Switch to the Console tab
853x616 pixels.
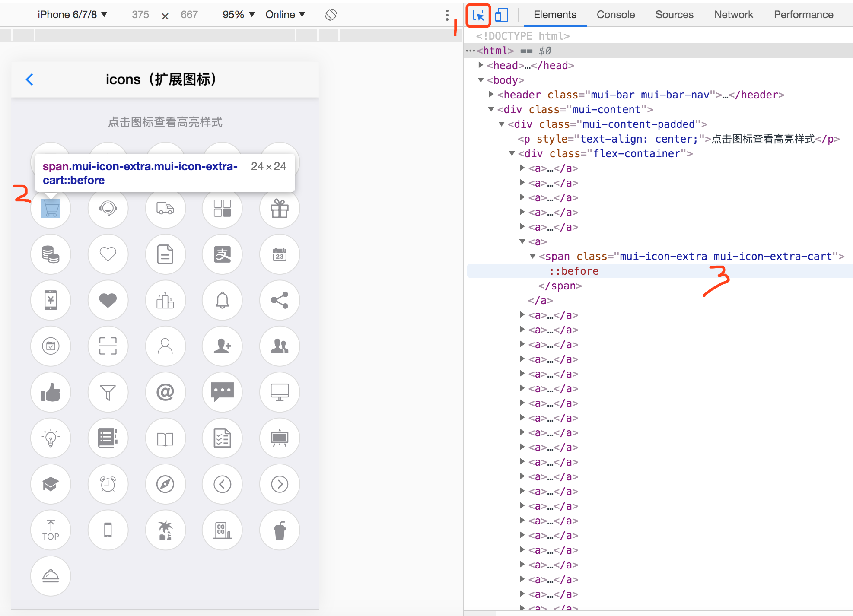pyautogui.click(x=615, y=15)
